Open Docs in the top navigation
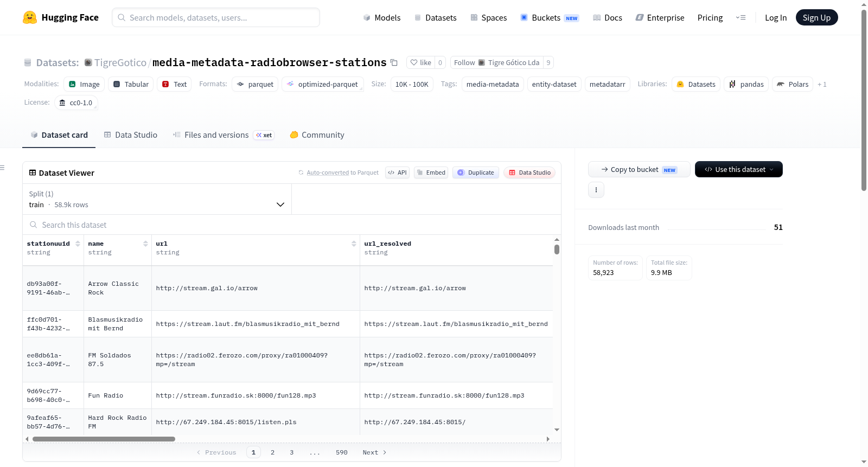868x467 pixels. [x=608, y=18]
